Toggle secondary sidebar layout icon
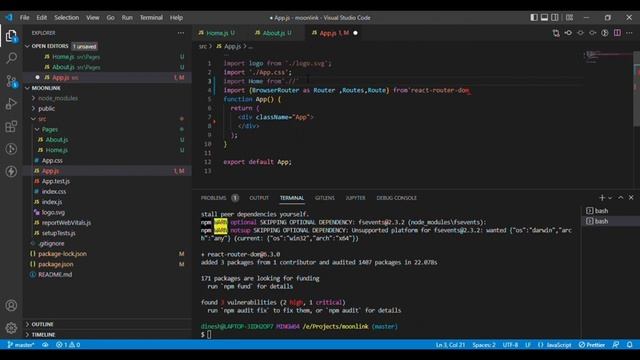 (x=555, y=18)
